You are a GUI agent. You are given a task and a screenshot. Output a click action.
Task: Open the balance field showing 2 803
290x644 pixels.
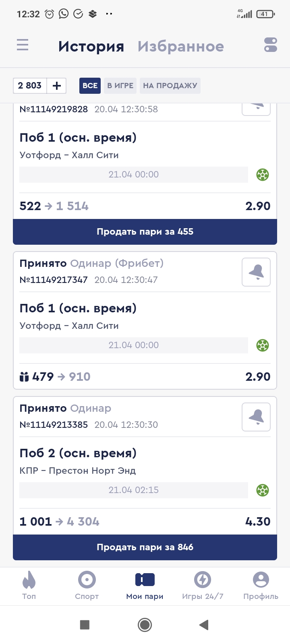(30, 85)
